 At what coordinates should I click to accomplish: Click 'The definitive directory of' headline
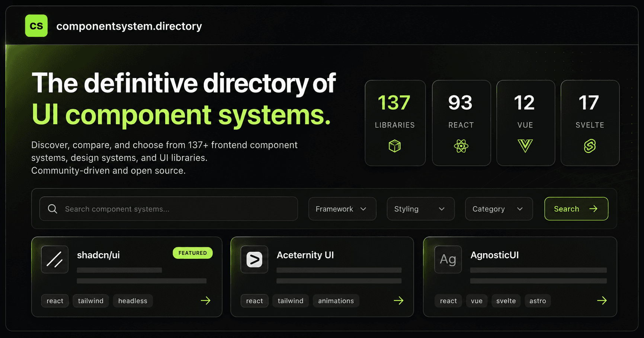184,83
